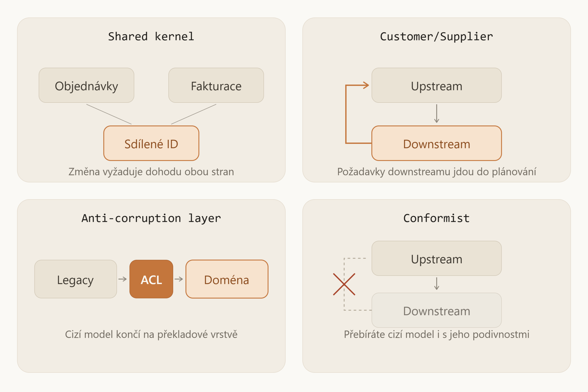
Task: Click the Sdílené ID box
Action: pos(151,143)
